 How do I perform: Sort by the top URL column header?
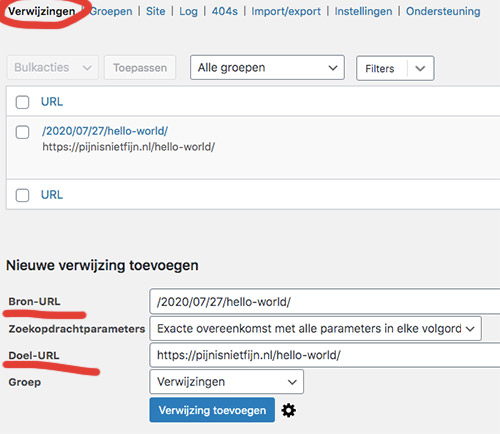coord(52,102)
